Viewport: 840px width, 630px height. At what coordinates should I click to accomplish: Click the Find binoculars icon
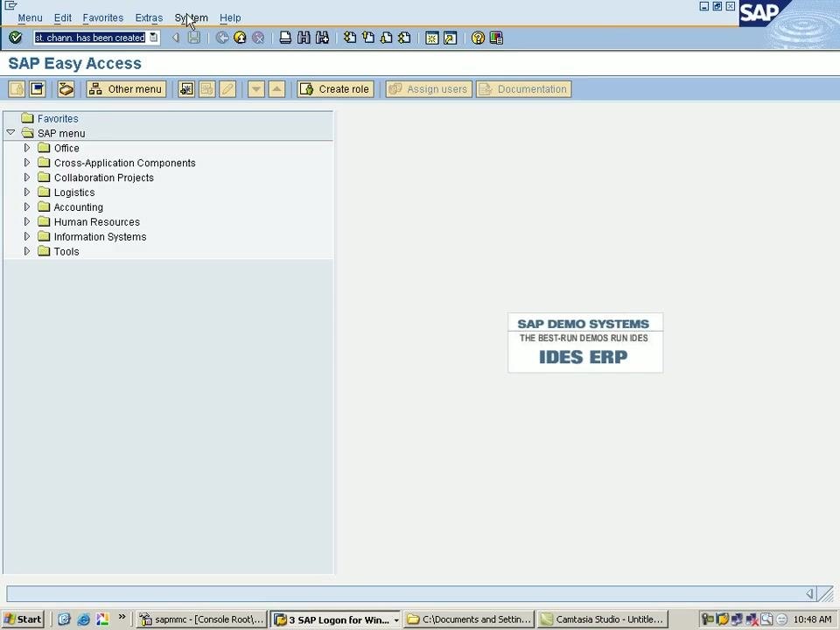(x=304, y=38)
